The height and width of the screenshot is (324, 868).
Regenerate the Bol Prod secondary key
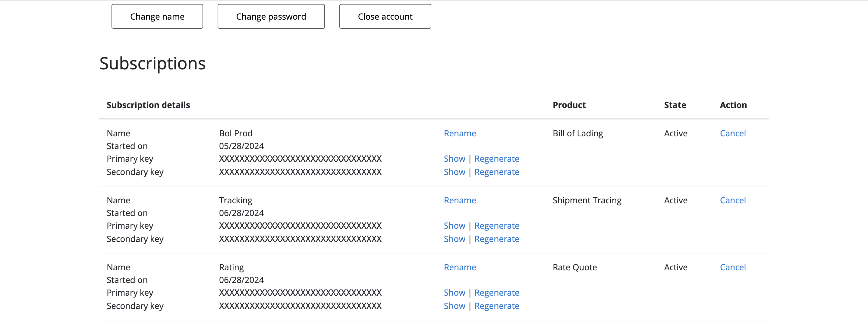point(497,172)
